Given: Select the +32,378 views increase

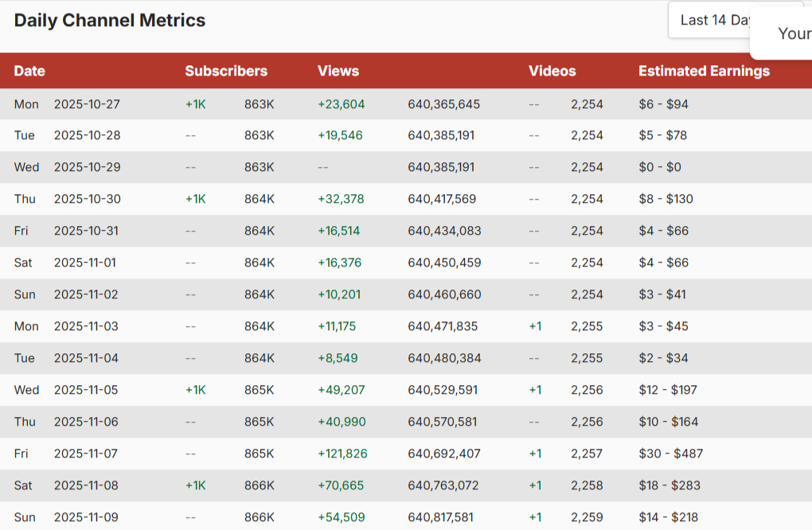Looking at the screenshot, I should point(341,199).
